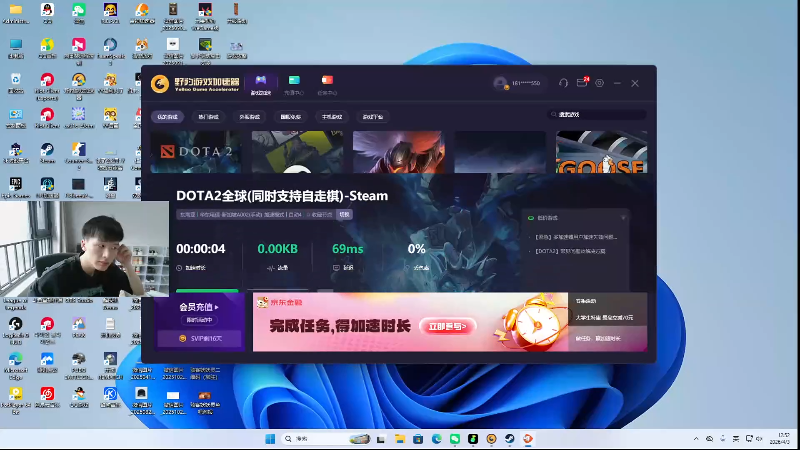Open Task View from the taskbar
Image resolution: width=800 pixels, height=450 pixels.
click(x=381, y=439)
